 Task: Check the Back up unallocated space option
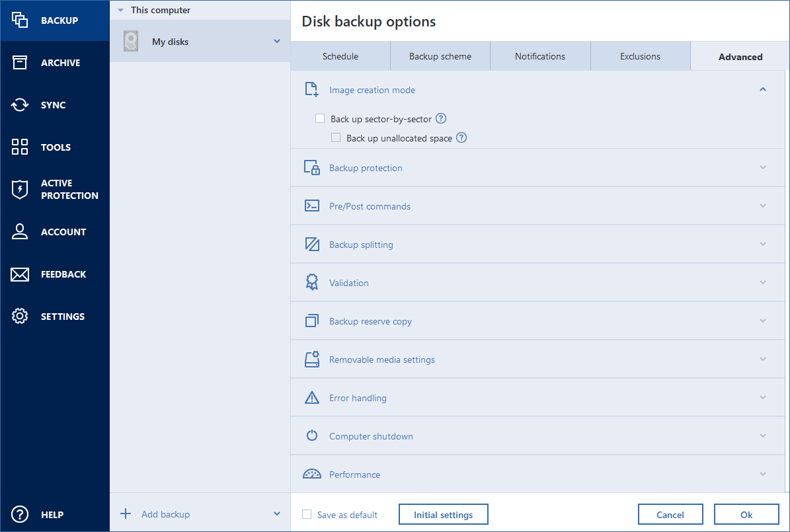(336, 138)
